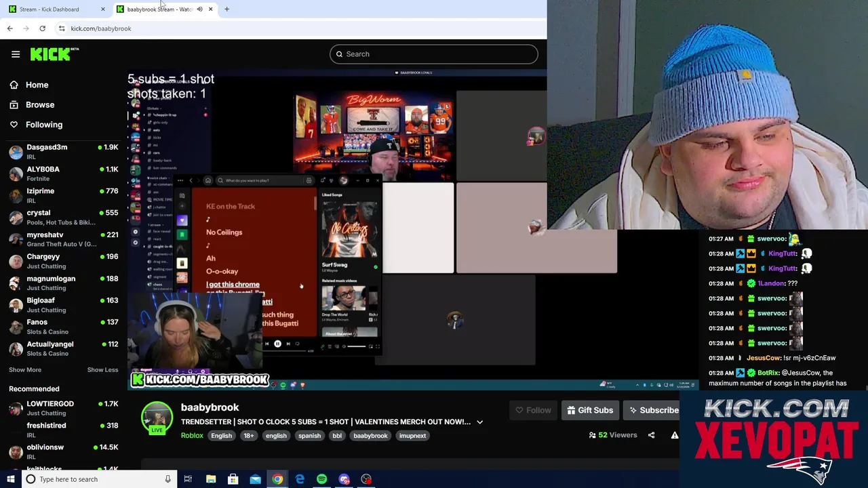Open crystal channel in sidebar
Screen dimensions: 868x488
click(64, 217)
